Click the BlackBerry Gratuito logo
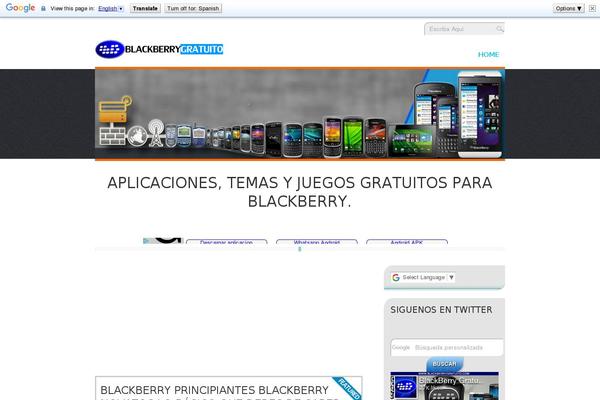Screen dimensions: 600x400 (159, 49)
